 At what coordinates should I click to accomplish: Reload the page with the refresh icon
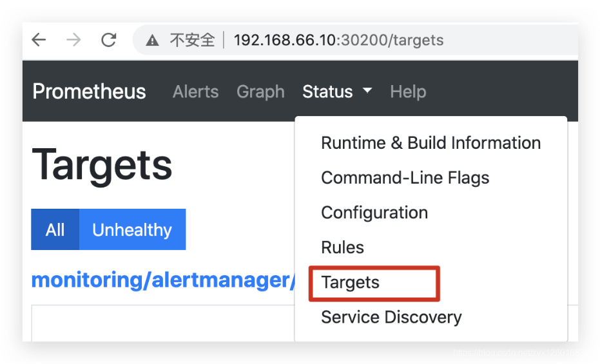click(x=109, y=40)
